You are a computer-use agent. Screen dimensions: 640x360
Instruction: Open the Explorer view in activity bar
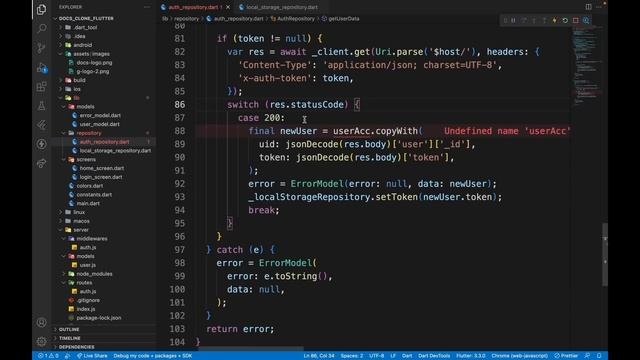[x=41, y=9]
